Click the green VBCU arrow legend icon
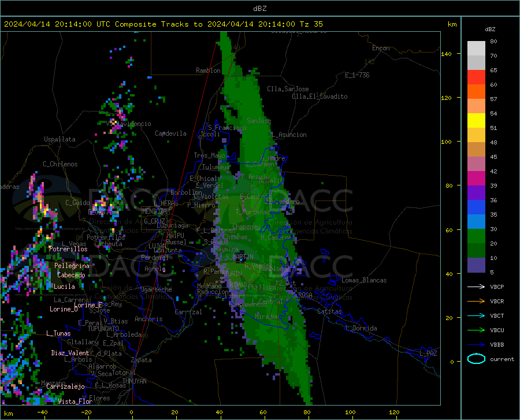520x420 pixels. (x=476, y=330)
